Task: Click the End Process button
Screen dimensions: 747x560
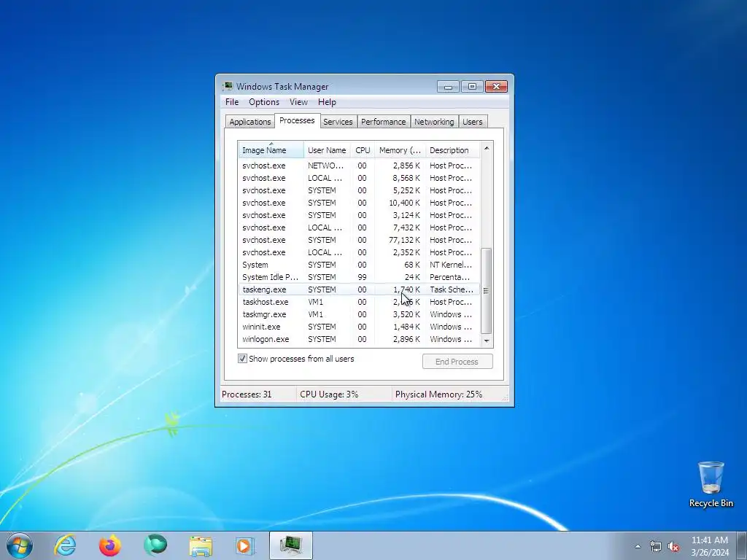Action: point(457,362)
